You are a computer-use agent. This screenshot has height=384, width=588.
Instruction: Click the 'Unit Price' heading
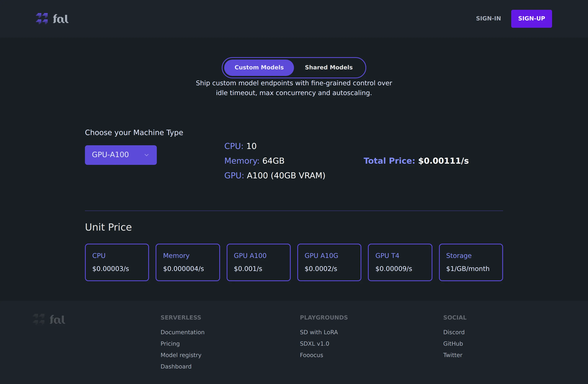click(x=108, y=227)
